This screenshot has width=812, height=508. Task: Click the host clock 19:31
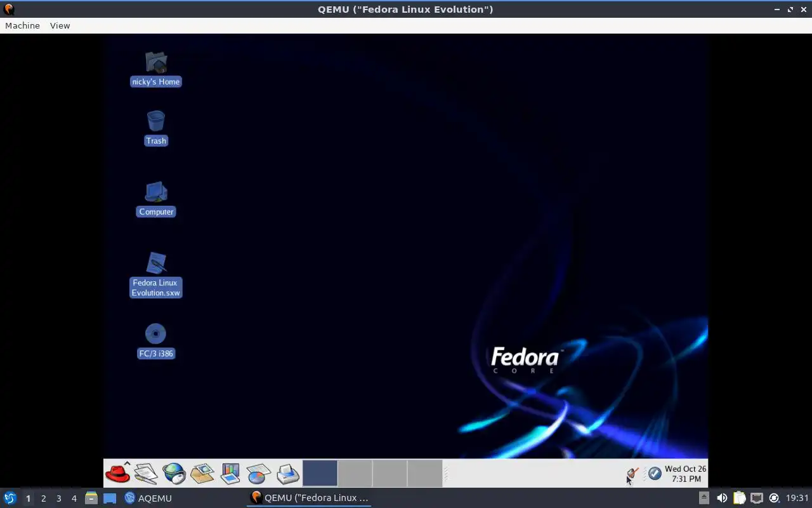click(797, 498)
